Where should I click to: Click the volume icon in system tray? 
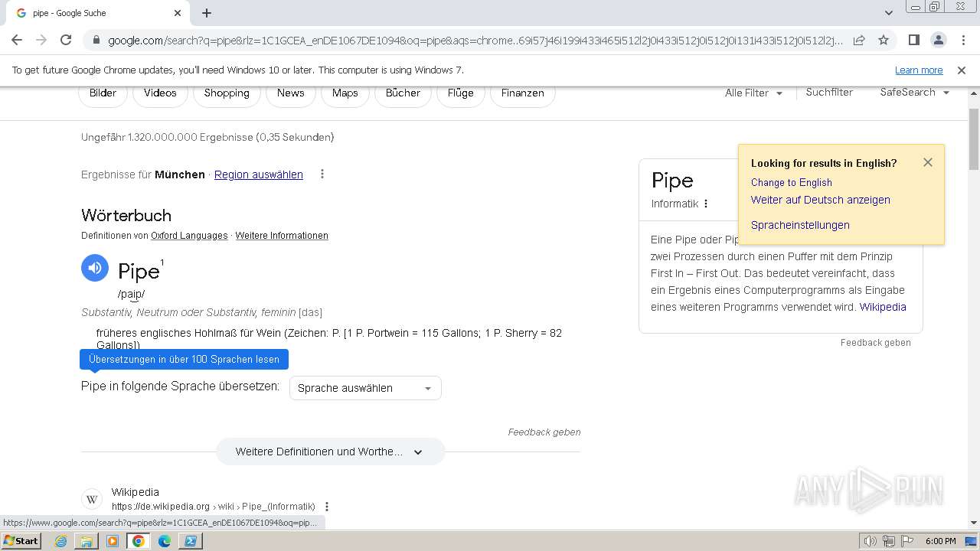point(871,541)
